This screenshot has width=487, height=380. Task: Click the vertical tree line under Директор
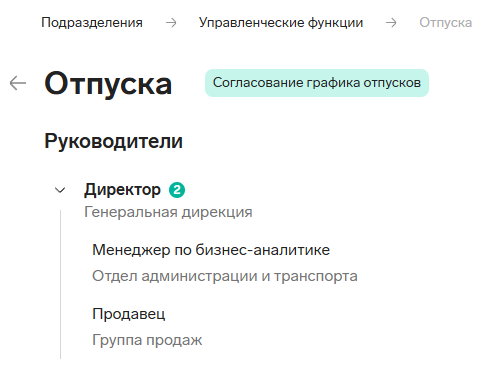[61, 284]
